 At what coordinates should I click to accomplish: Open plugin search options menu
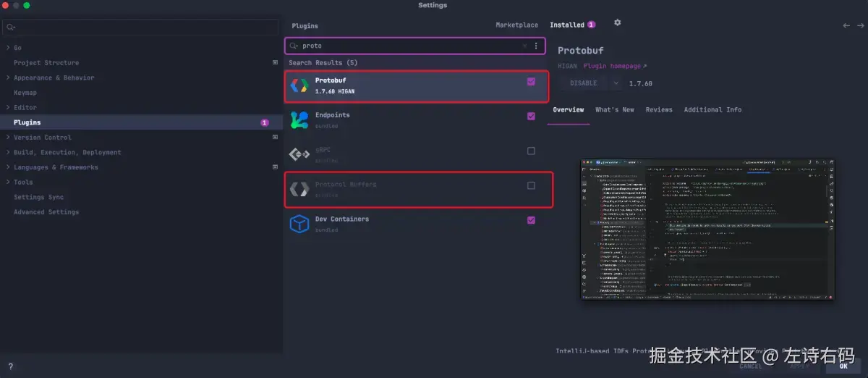[536, 46]
